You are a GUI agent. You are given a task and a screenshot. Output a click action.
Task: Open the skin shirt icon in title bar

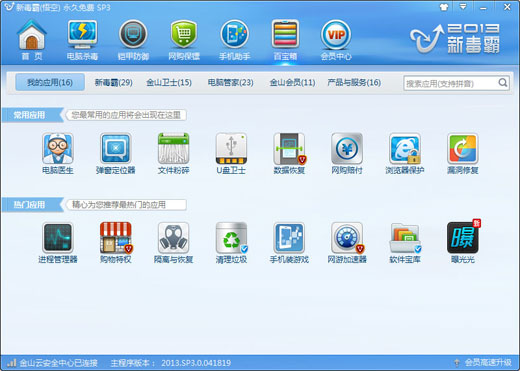[444, 7]
